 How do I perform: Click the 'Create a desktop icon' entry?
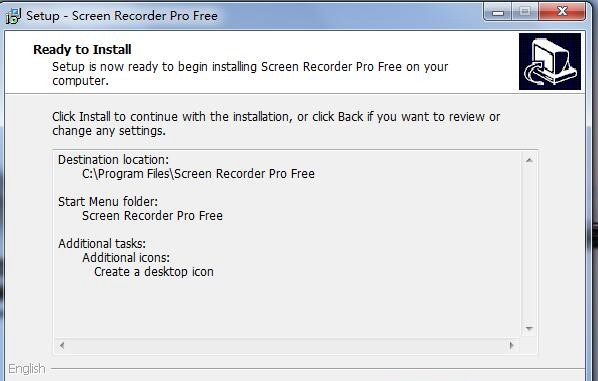pyautogui.click(x=154, y=272)
